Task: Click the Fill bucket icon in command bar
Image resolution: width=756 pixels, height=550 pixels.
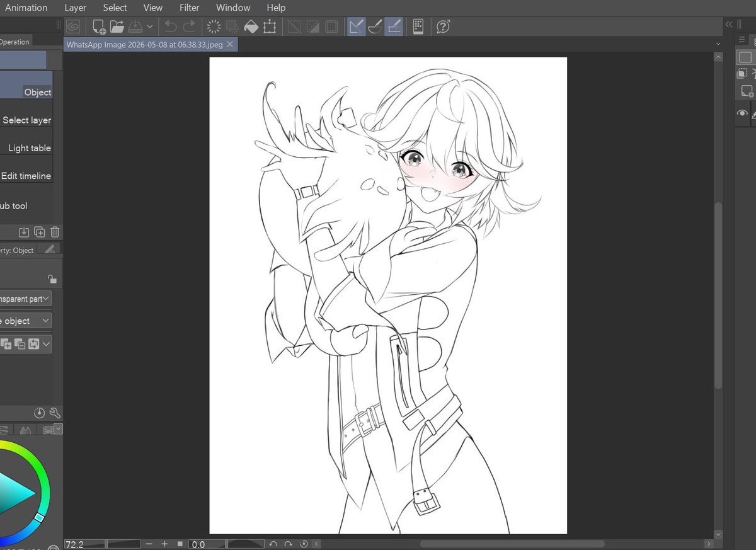Action: coord(251,26)
